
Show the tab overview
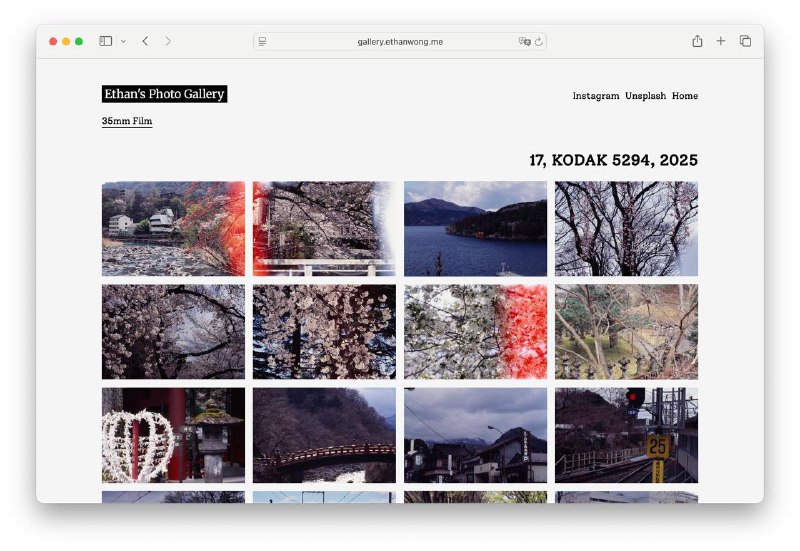click(745, 41)
